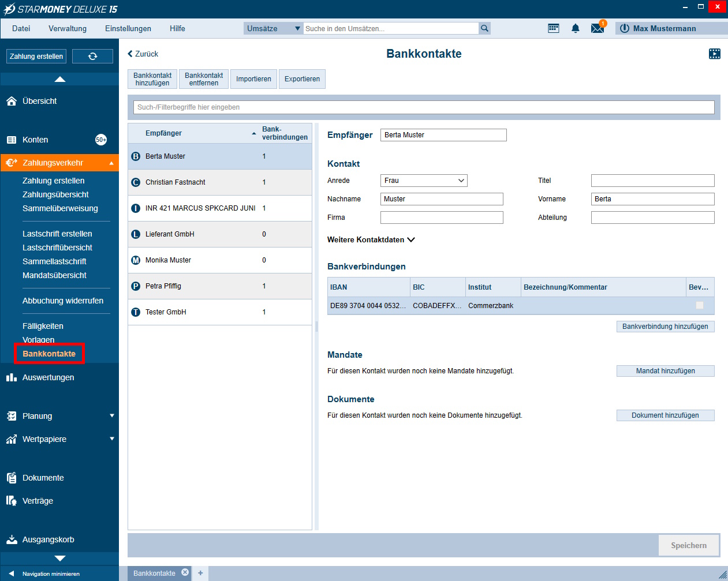Click the Planung icon

tap(12, 416)
